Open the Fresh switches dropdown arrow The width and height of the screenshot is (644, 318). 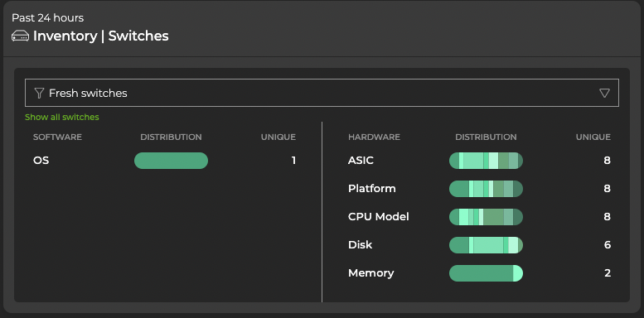tap(604, 93)
